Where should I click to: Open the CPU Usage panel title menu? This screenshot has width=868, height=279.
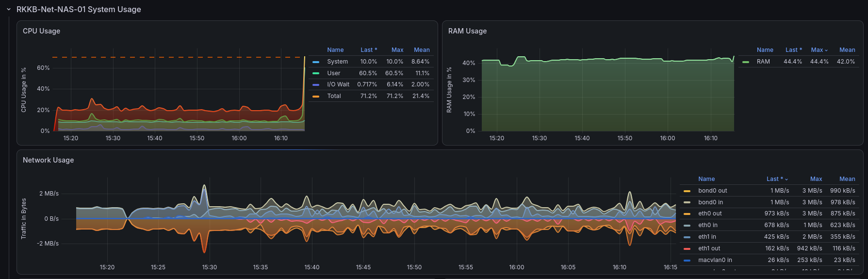tap(42, 31)
